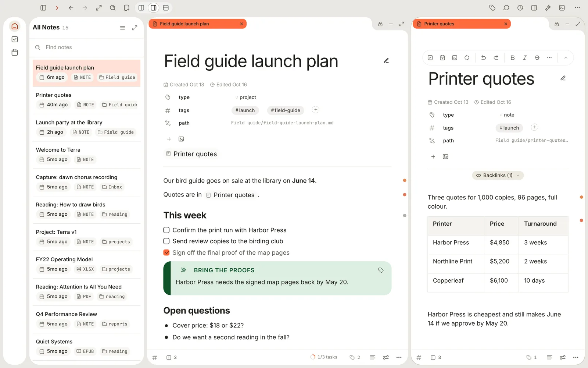Open comments icon in top right toolbar
The width and height of the screenshot is (588, 368).
(x=506, y=8)
